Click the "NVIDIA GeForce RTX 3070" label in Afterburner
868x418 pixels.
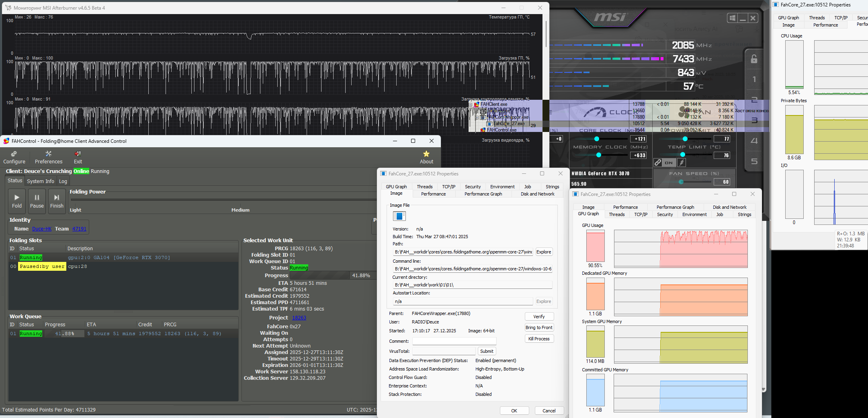[600, 174]
